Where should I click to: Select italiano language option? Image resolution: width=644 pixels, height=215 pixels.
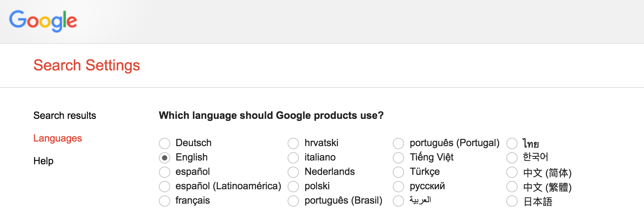point(293,158)
